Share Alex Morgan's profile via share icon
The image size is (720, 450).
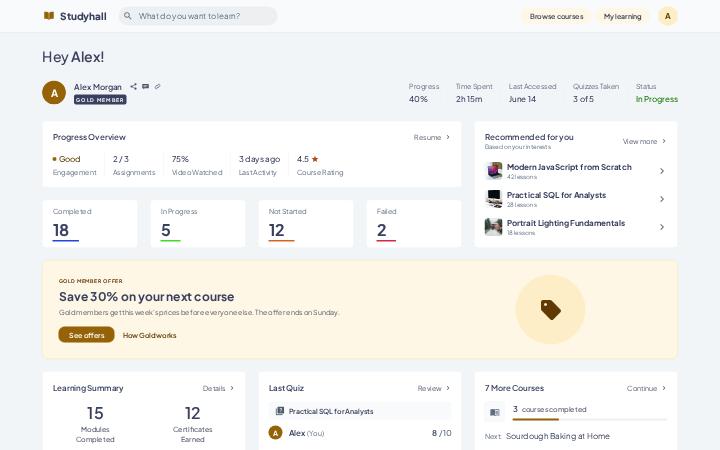133,86
